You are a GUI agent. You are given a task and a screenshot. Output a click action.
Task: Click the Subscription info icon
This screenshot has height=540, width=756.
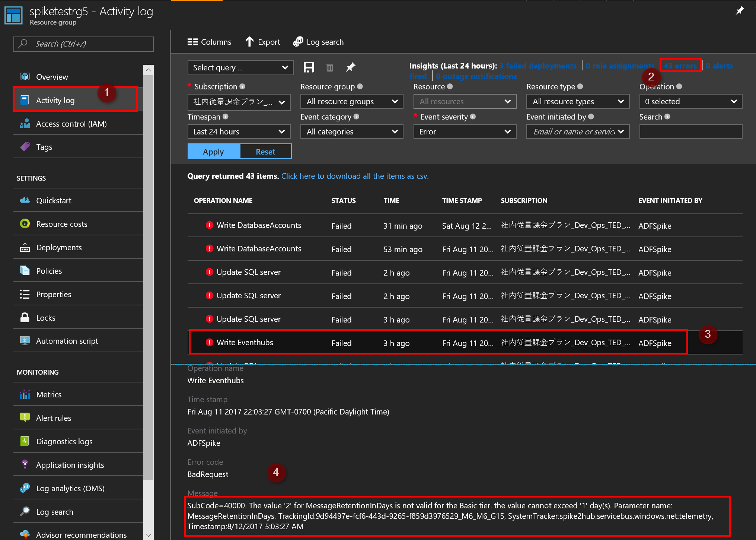coord(242,86)
